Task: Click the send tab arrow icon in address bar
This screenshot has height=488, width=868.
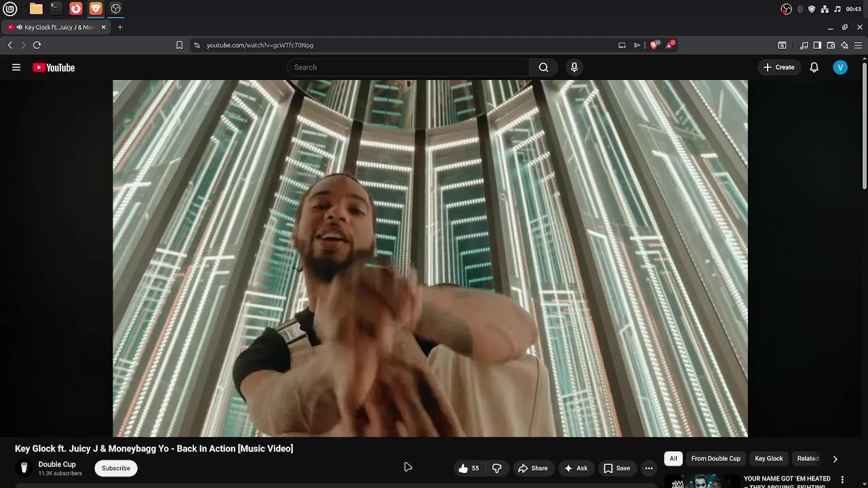Action: coord(637,45)
